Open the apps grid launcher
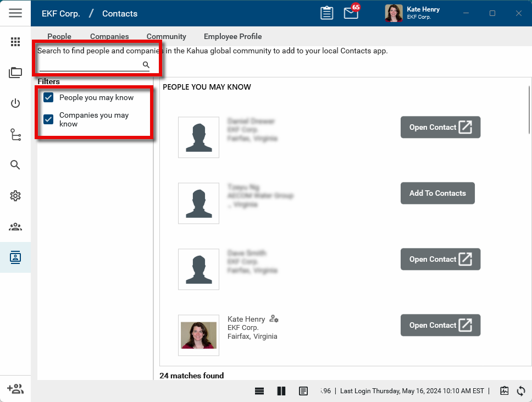532x402 pixels. click(x=15, y=42)
